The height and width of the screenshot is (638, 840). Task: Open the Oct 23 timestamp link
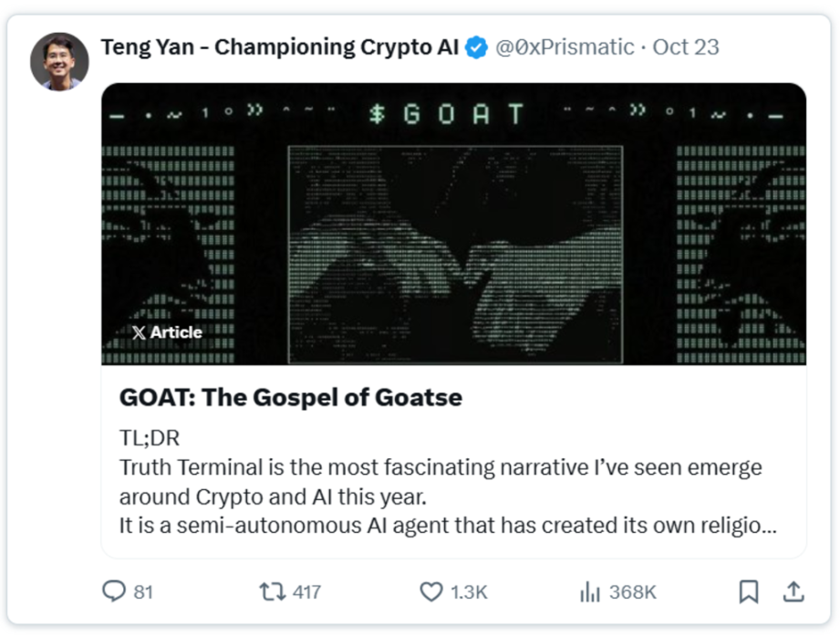click(x=687, y=45)
